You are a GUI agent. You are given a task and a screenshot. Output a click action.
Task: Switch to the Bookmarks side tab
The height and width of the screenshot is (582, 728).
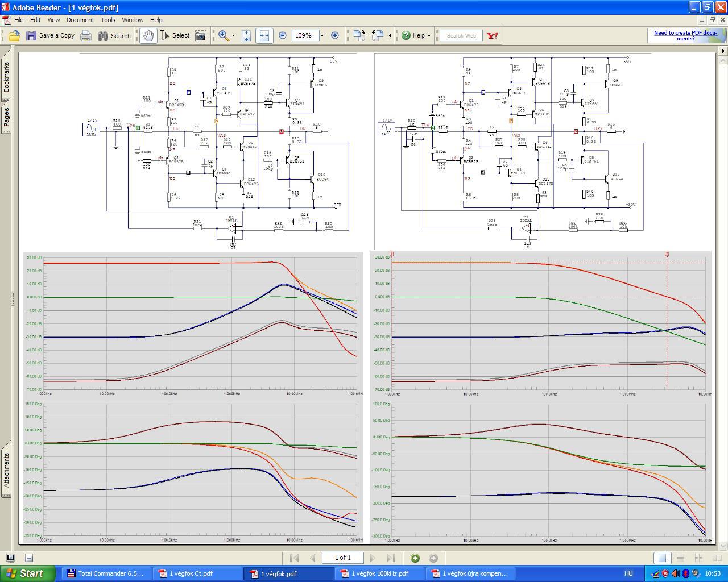6,77
